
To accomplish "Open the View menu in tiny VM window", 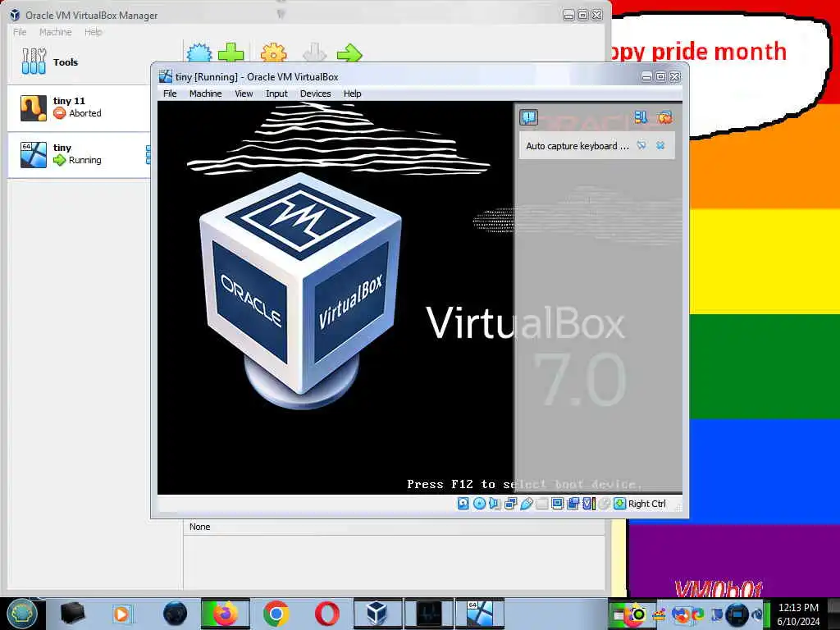I will click(x=243, y=94).
